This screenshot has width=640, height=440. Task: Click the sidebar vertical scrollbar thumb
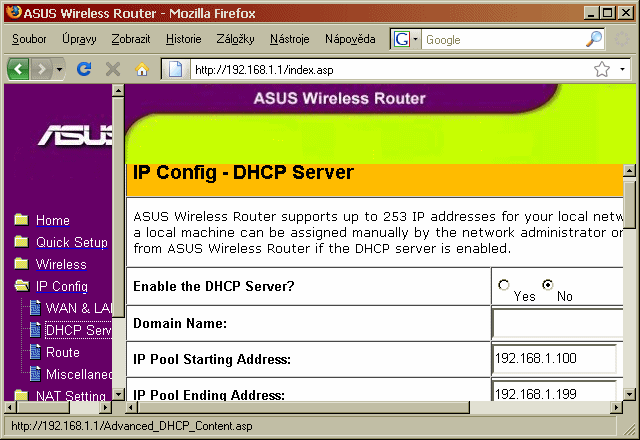(x=118, y=207)
